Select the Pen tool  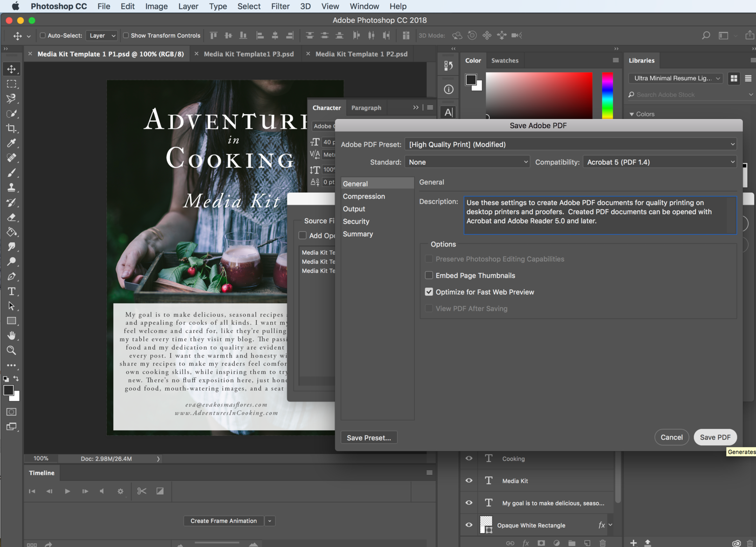12,276
